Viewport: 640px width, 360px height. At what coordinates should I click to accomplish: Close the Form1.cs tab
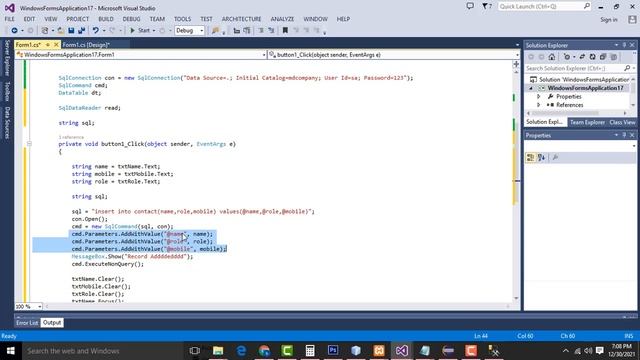click(56, 44)
